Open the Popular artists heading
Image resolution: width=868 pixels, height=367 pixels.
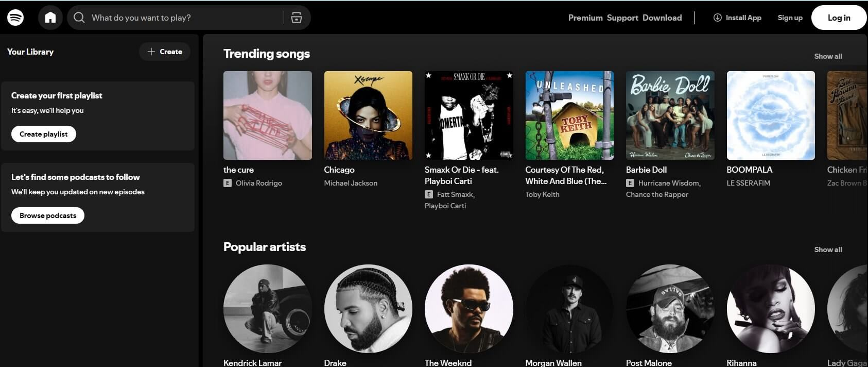pyautogui.click(x=265, y=247)
